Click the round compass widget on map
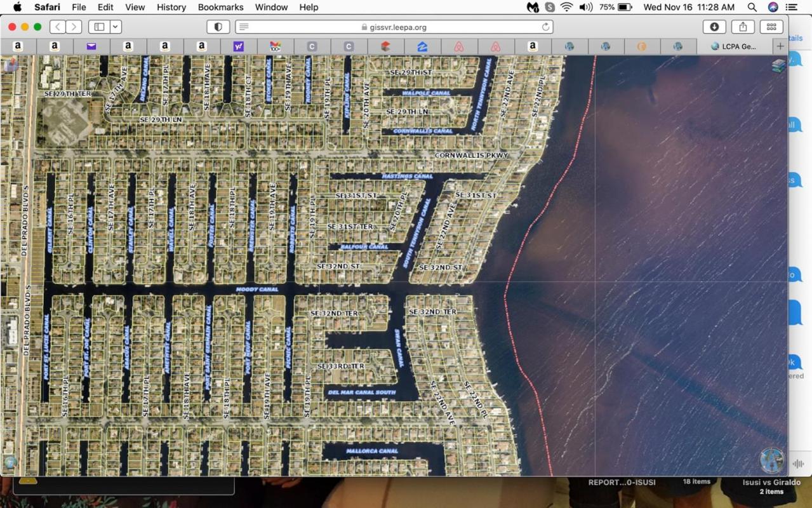 click(772, 460)
